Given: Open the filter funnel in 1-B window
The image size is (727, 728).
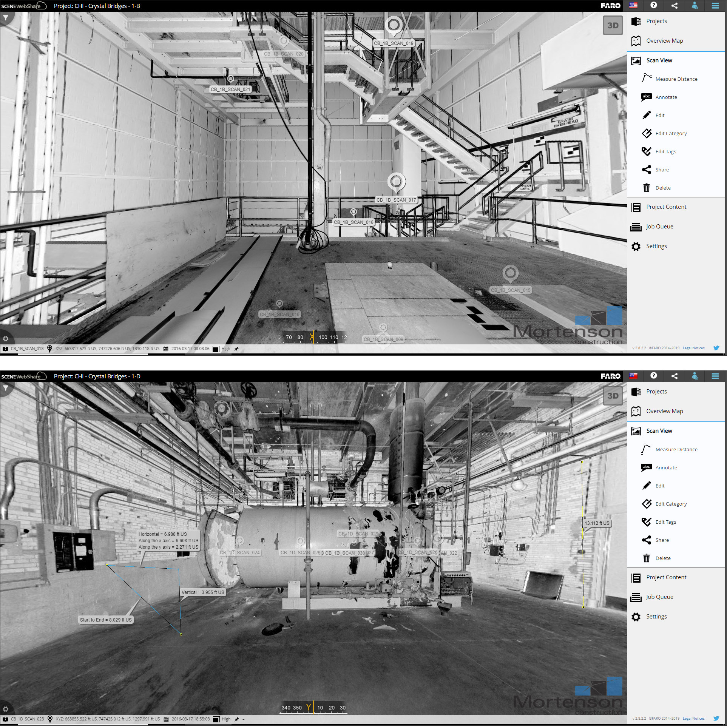Looking at the screenshot, I should click(6, 18).
